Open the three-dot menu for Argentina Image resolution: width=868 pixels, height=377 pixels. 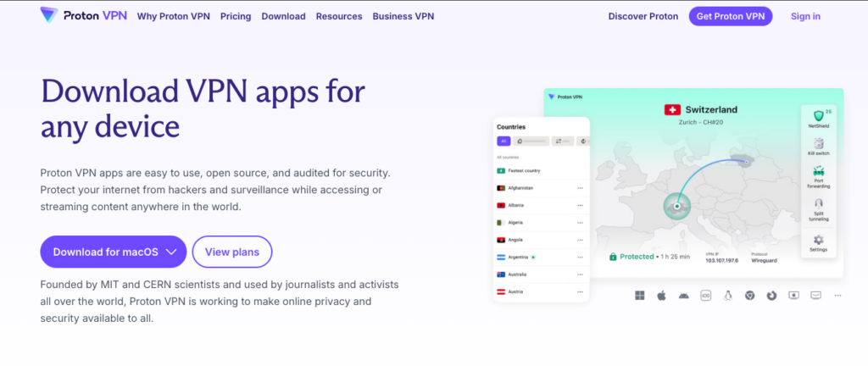pos(580,258)
